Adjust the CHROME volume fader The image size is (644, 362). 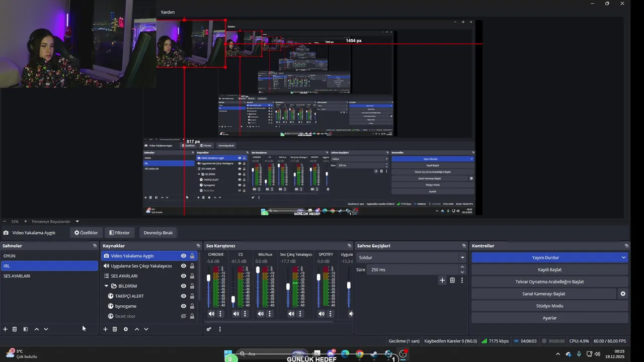[x=209, y=278]
